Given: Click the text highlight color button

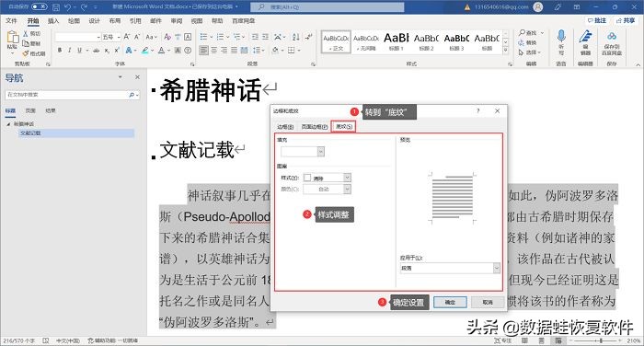Looking at the screenshot, I should coord(144,50).
